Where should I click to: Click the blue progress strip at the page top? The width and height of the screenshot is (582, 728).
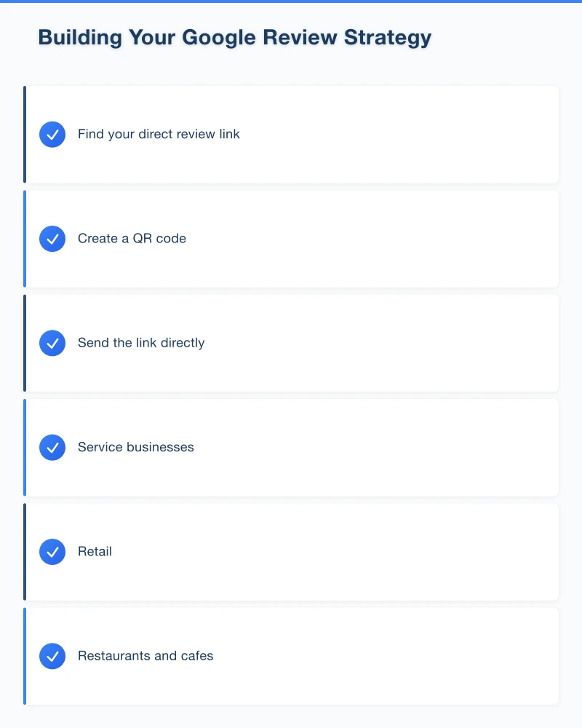click(x=291, y=1)
